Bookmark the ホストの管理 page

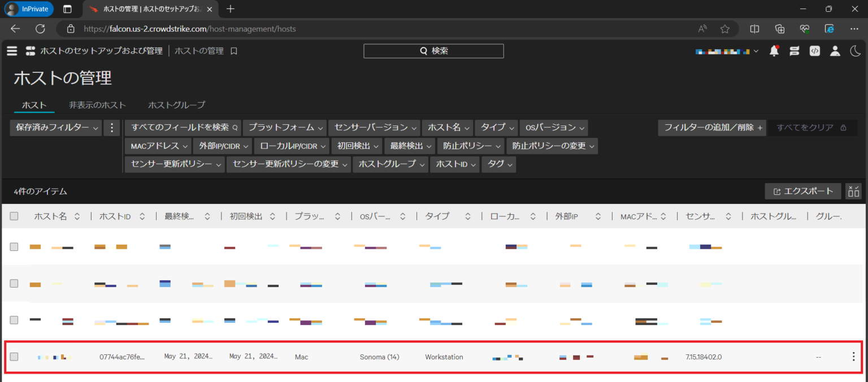(x=233, y=50)
